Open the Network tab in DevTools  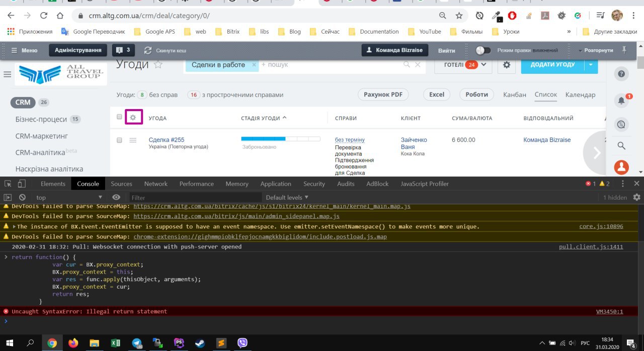point(156,184)
